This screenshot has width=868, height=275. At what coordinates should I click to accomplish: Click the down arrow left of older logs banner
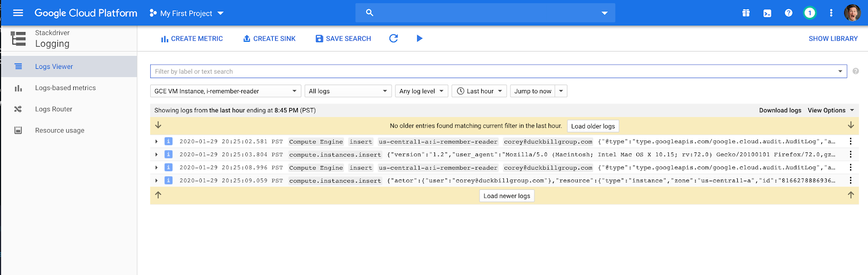(x=158, y=125)
